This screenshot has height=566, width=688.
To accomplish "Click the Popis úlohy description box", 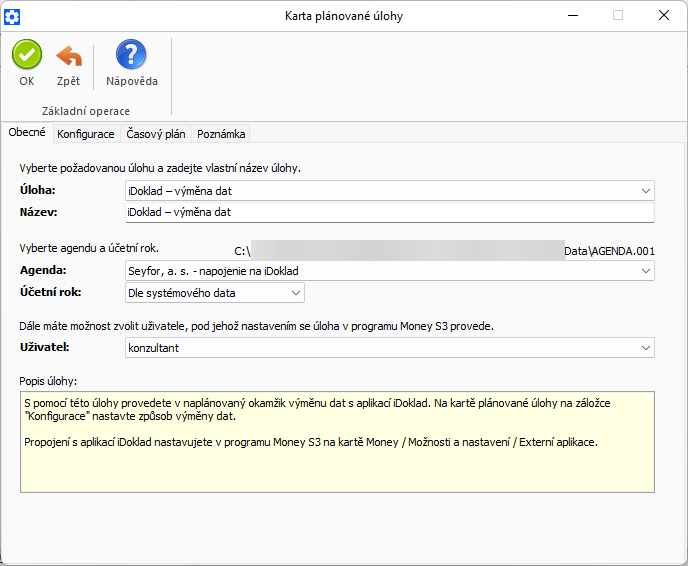I will coord(337,442).
